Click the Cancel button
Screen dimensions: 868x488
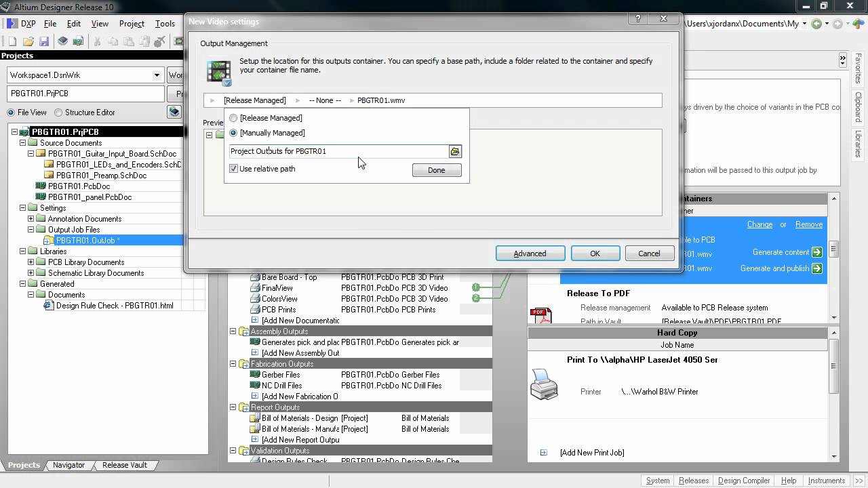(x=649, y=253)
